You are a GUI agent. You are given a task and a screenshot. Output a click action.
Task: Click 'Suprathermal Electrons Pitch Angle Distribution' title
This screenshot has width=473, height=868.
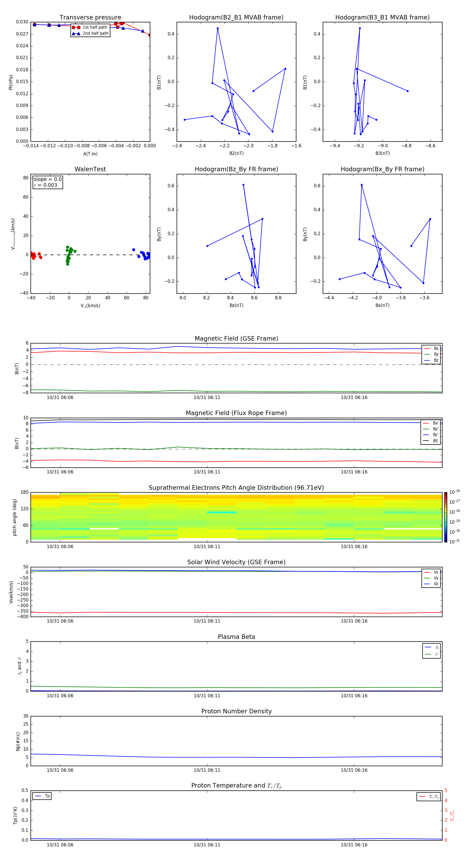pos(236,488)
